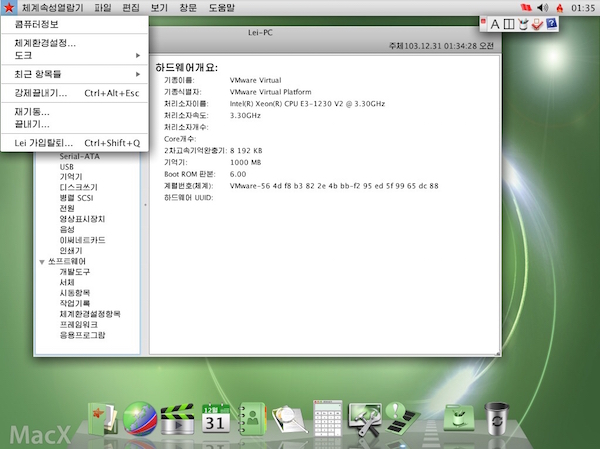Select 전원 in the sidebar
The width and height of the screenshot is (600, 449).
(67, 208)
